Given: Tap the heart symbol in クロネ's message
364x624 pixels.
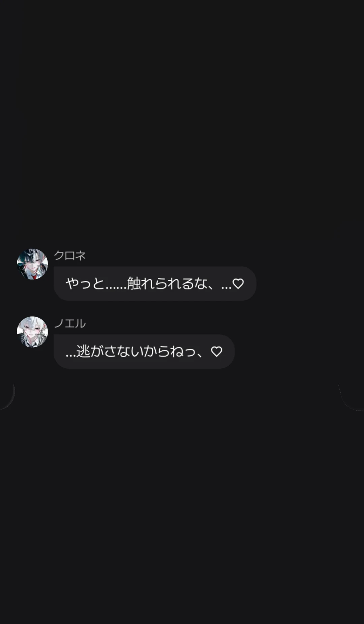Looking at the screenshot, I should (238, 283).
